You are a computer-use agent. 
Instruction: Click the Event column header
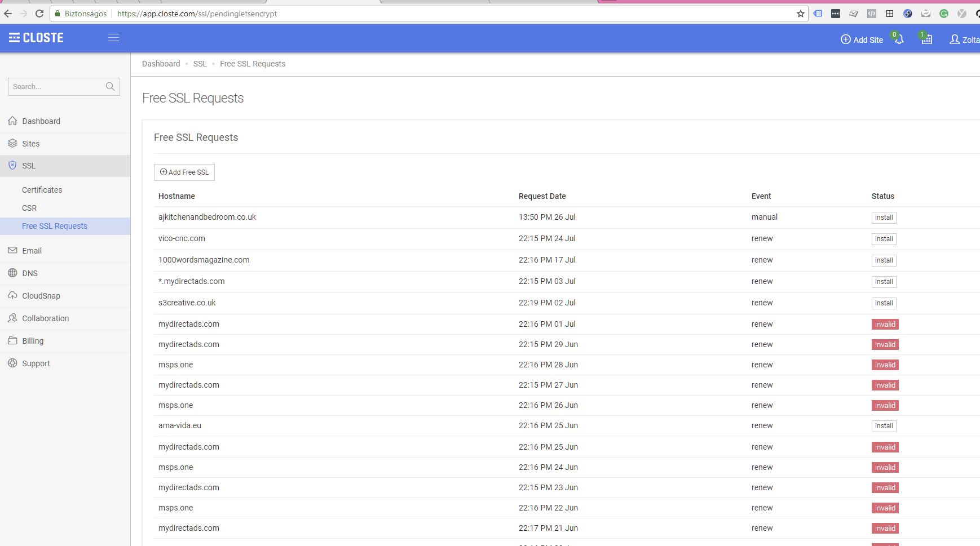tap(761, 196)
